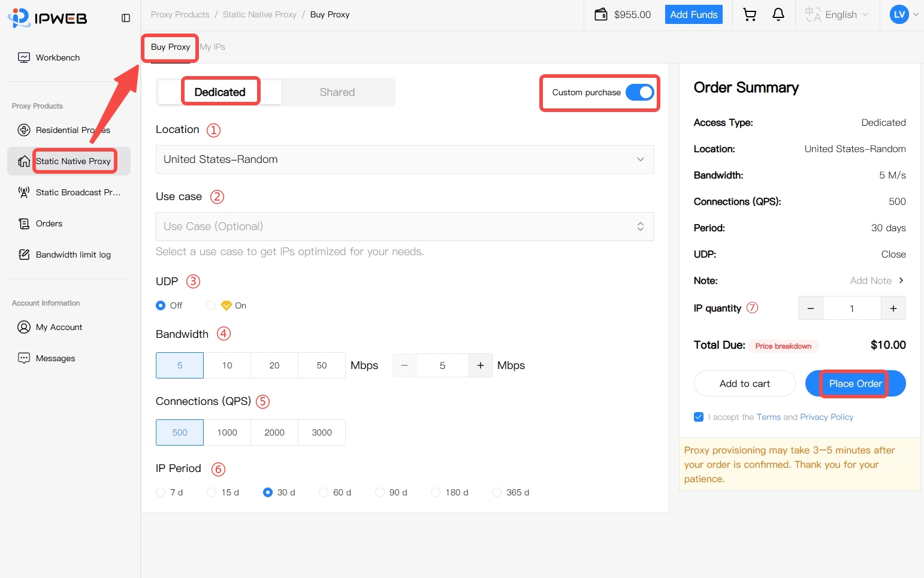This screenshot has width=924, height=578.
Task: Collapse the sidebar panel icon
Action: click(x=126, y=18)
